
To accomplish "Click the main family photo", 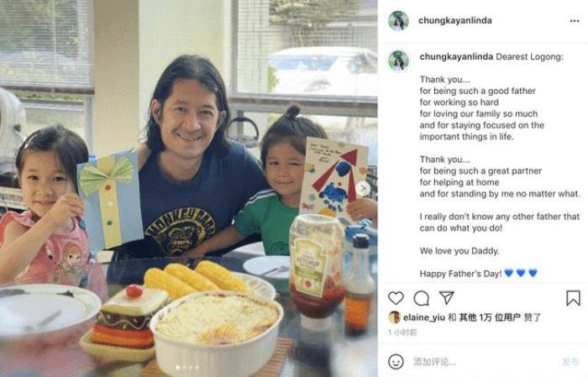I will point(189,188).
